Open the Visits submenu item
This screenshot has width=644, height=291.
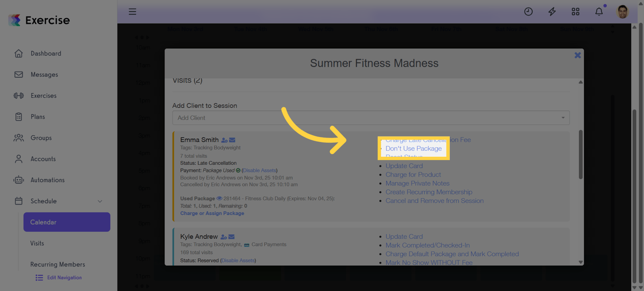coord(37,243)
